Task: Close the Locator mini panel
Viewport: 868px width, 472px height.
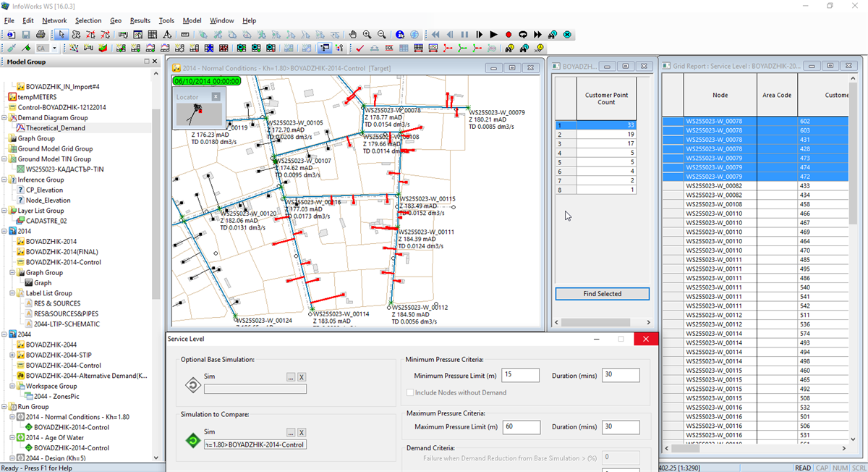Action: (x=215, y=96)
